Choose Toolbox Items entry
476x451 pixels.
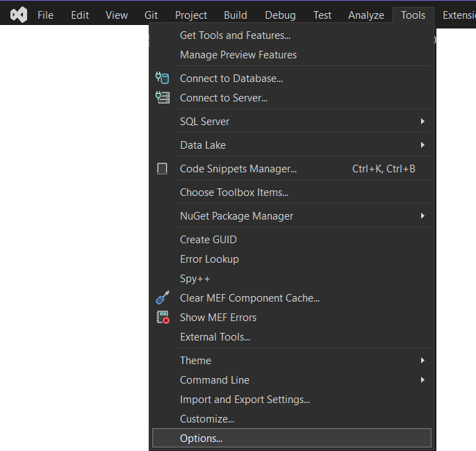[x=291, y=192]
